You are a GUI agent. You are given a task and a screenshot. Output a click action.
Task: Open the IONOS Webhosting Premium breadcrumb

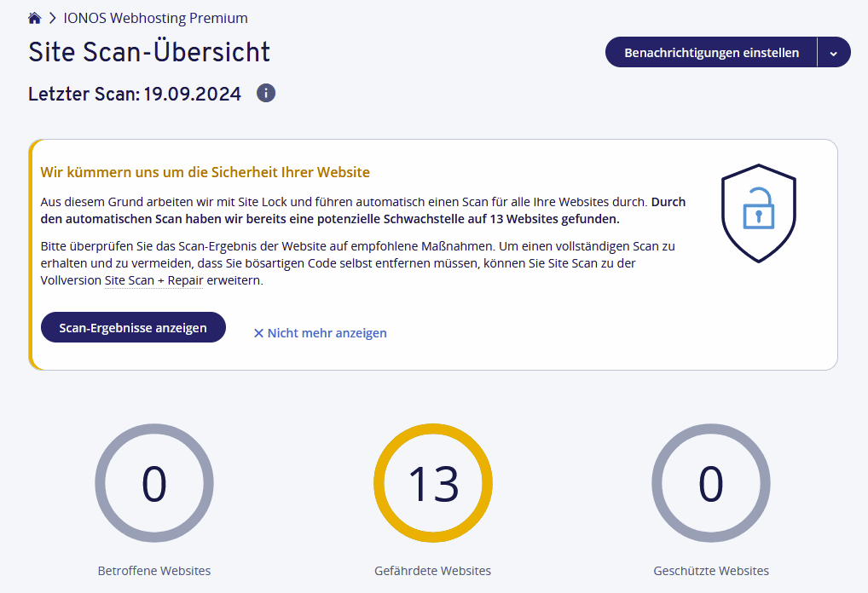pyautogui.click(x=156, y=18)
